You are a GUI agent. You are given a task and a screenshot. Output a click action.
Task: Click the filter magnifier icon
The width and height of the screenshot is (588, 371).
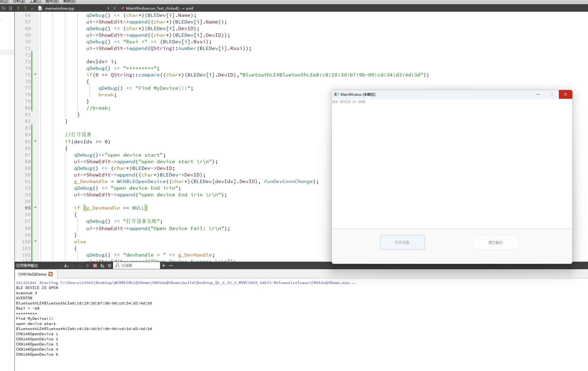tap(117, 266)
